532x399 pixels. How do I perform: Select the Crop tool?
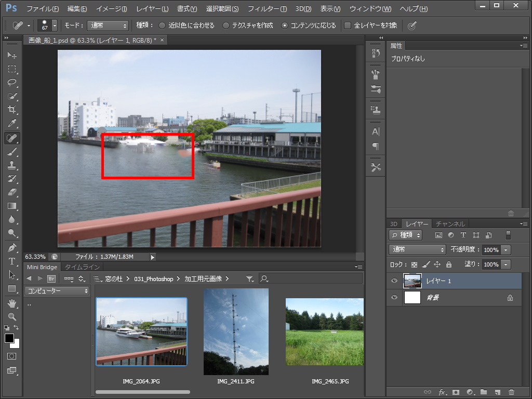[12, 110]
